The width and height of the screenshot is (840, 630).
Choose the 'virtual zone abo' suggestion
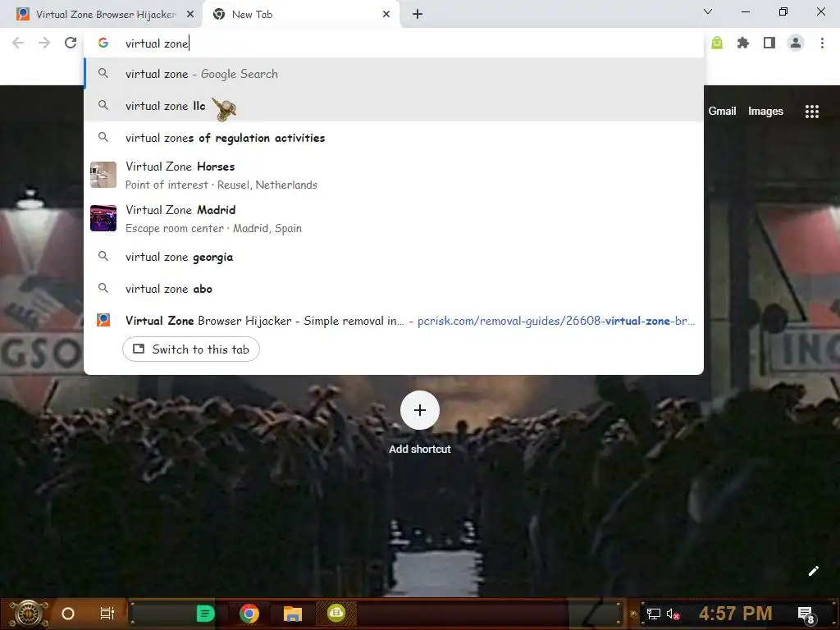click(x=393, y=289)
